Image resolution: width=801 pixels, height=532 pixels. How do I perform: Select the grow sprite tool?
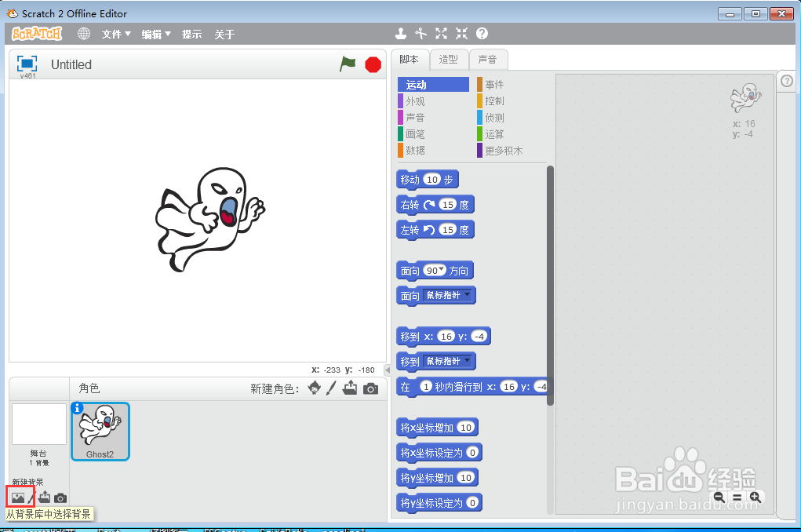point(442,34)
